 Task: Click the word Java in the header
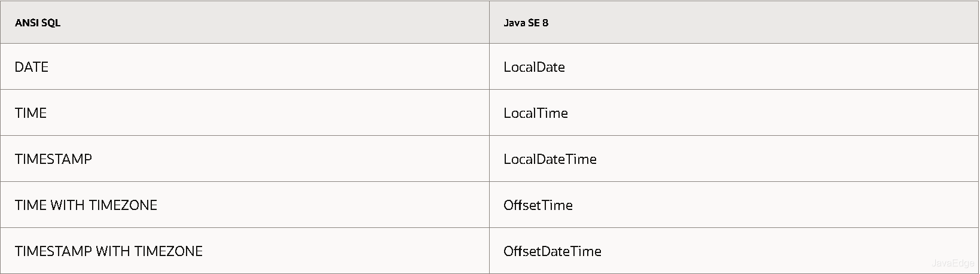tap(514, 23)
